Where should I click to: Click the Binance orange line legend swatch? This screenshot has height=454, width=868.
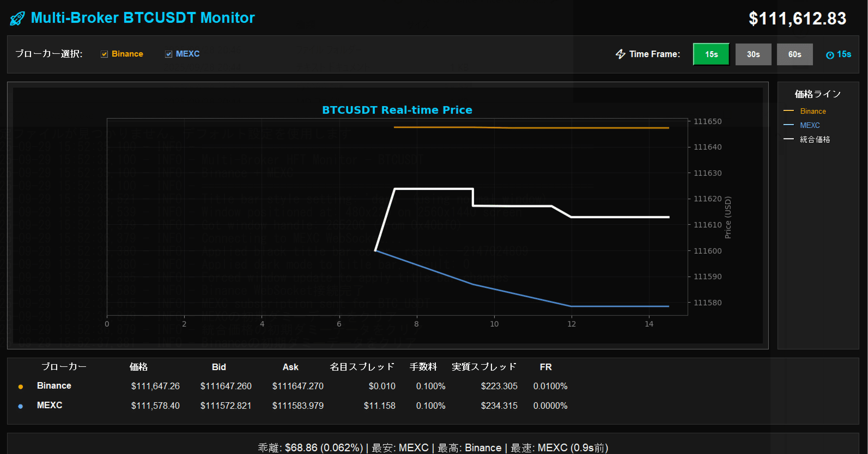[788, 111]
